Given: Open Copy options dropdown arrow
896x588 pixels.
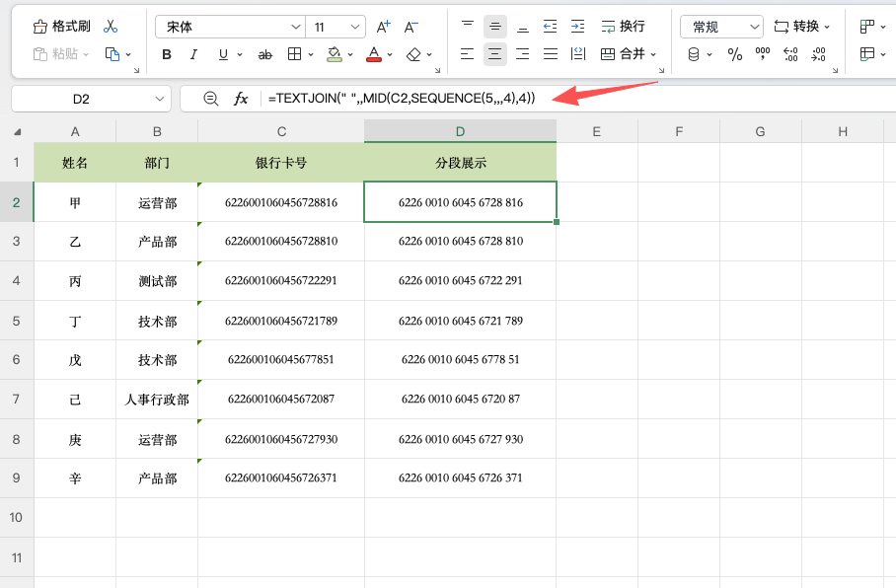Looking at the screenshot, I should coord(128,55).
